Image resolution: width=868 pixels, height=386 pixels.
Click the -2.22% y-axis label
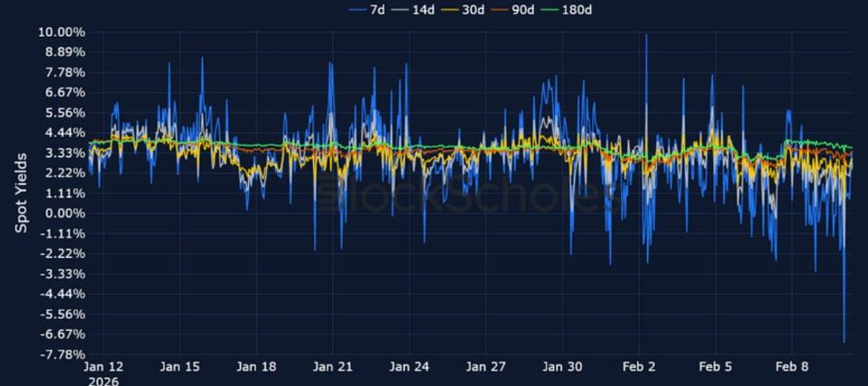click(x=62, y=254)
